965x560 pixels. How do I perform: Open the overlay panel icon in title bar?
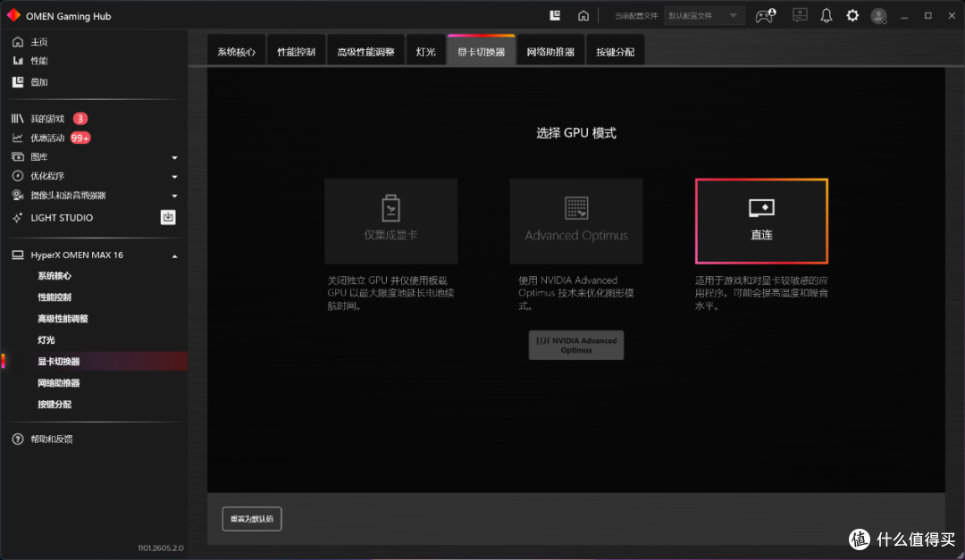coord(555,15)
